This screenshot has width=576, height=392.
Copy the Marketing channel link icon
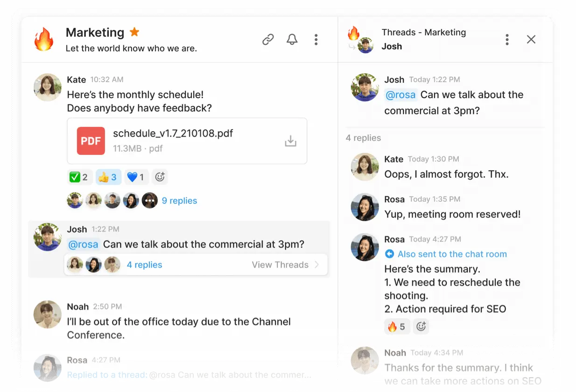[x=268, y=40]
